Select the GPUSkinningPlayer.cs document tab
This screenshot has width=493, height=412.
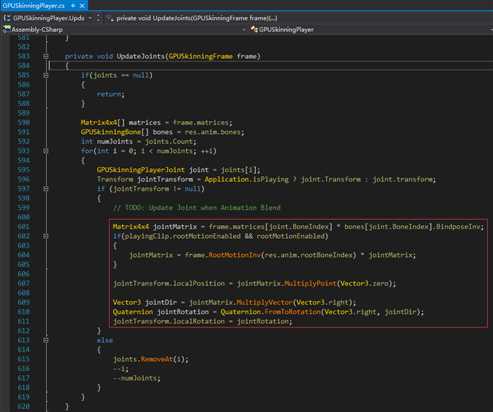pyautogui.click(x=33, y=6)
